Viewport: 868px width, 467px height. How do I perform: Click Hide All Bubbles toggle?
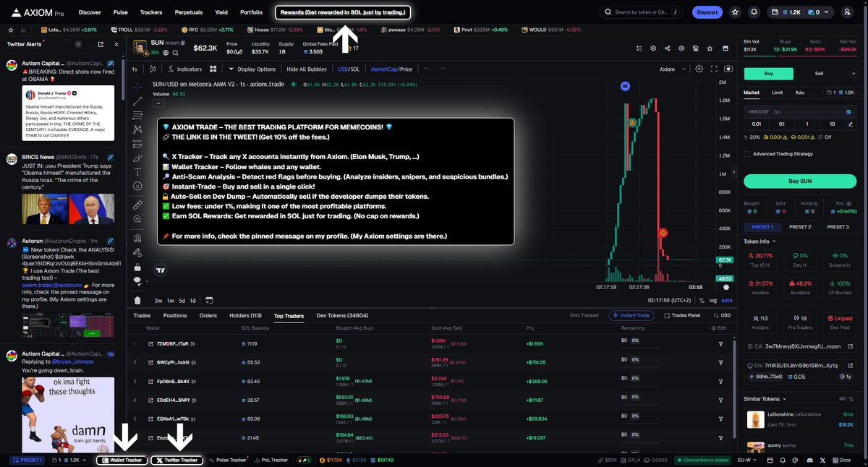pos(307,69)
